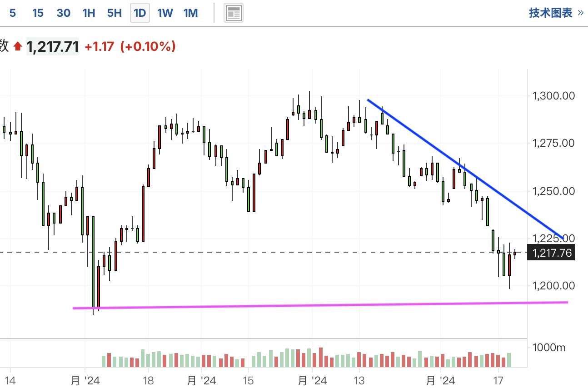Click the date label 14 on the time axis
The height and width of the screenshot is (388, 588).
click(x=10, y=380)
